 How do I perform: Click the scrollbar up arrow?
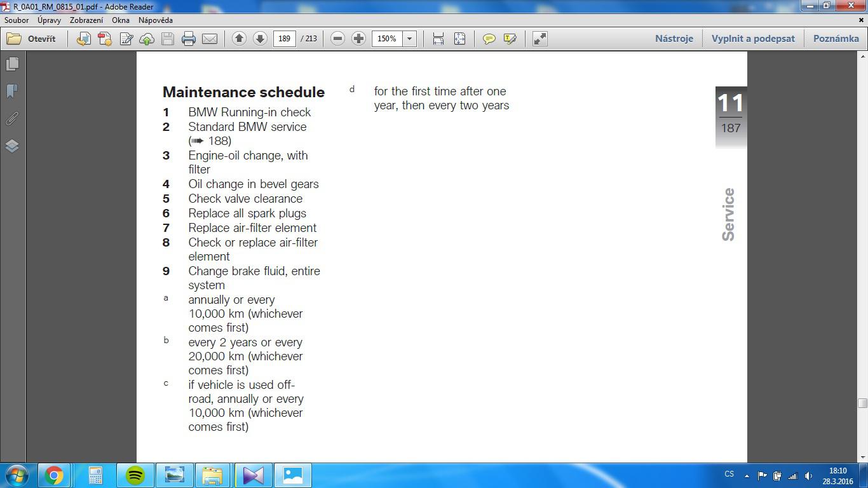[x=862, y=56]
